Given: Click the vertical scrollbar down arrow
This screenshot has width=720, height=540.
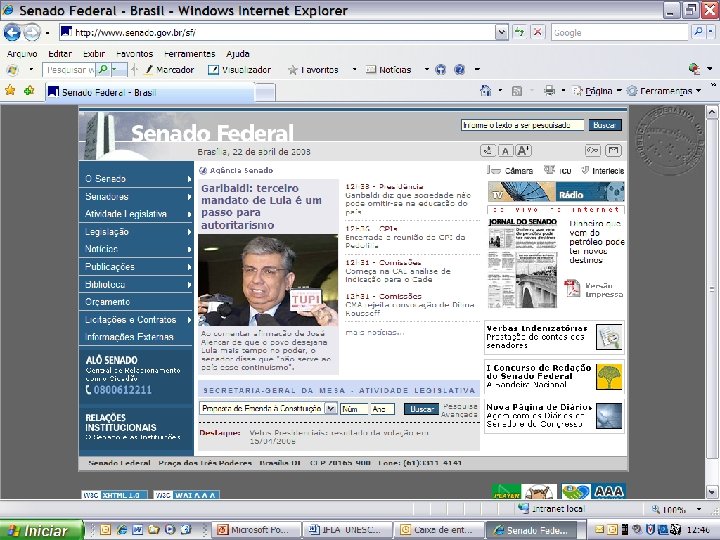Looking at the screenshot, I should (x=712, y=492).
